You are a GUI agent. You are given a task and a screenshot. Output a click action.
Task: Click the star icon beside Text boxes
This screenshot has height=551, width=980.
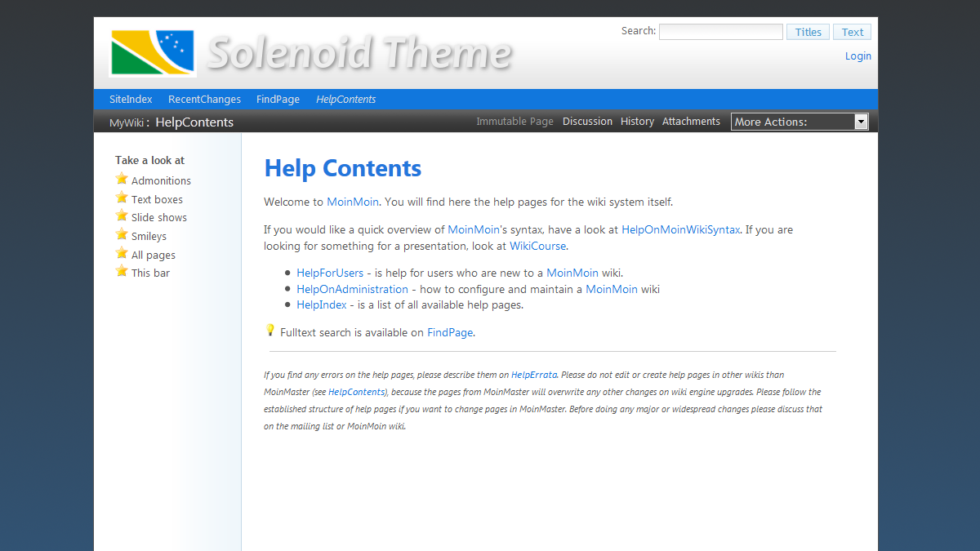pos(122,198)
